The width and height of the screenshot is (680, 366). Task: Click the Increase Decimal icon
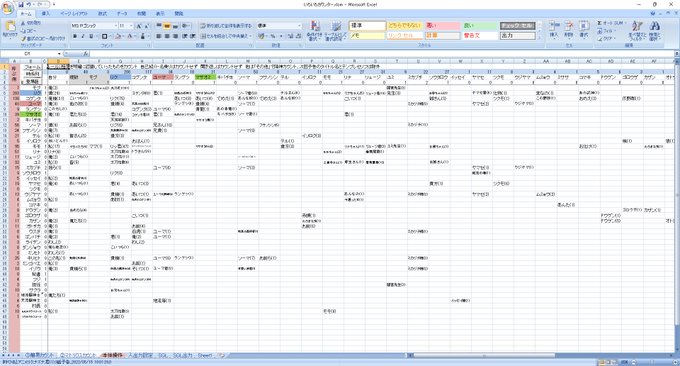[290, 36]
